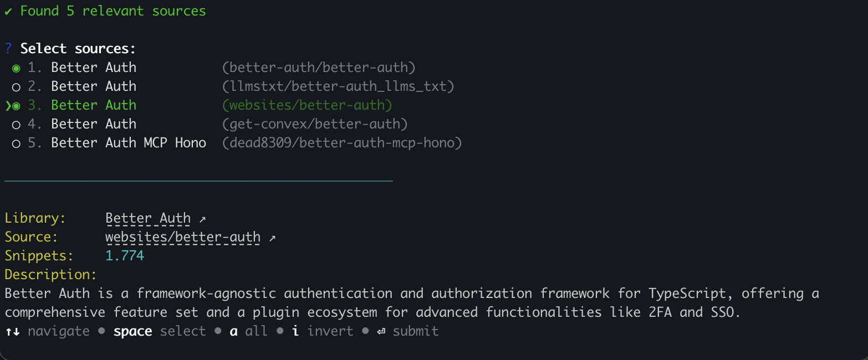Viewport: 868px width, 360px height.
Task: Click the external-link arrow beside Source
Action: (x=273, y=236)
